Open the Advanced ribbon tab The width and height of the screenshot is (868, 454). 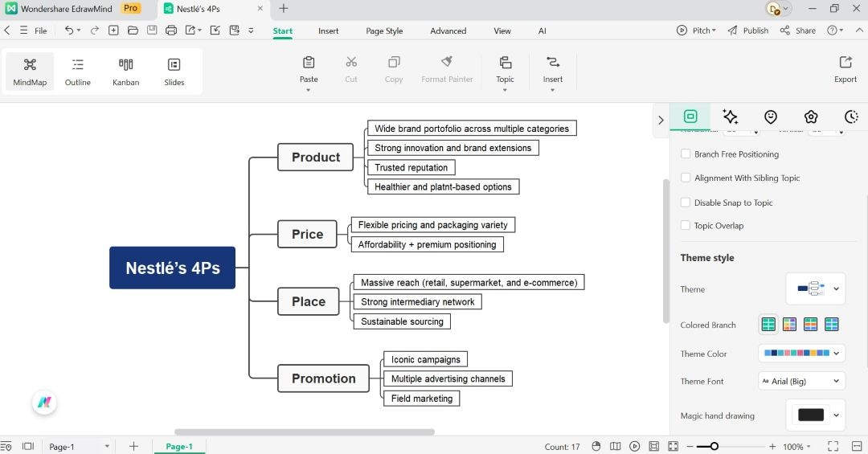pyautogui.click(x=448, y=31)
